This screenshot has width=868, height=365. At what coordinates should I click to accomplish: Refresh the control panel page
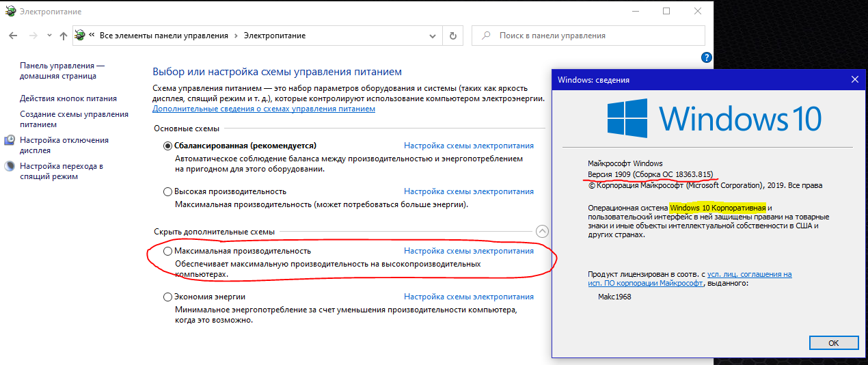452,36
